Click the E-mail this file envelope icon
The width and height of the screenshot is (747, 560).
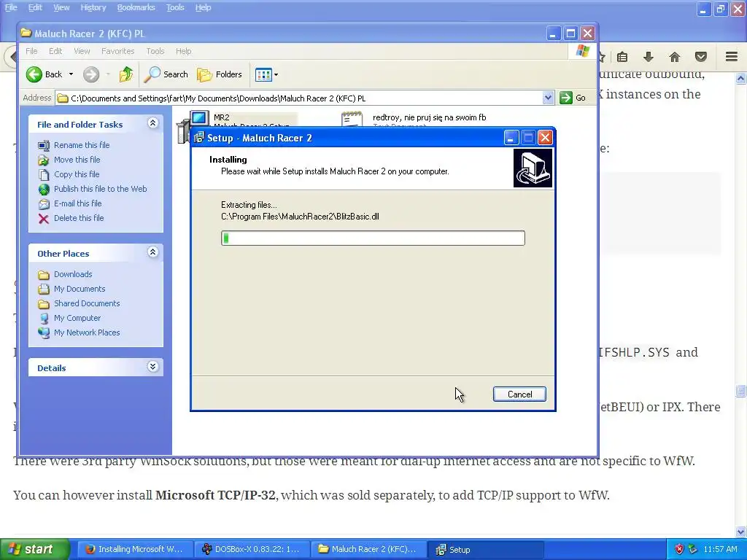tap(44, 204)
